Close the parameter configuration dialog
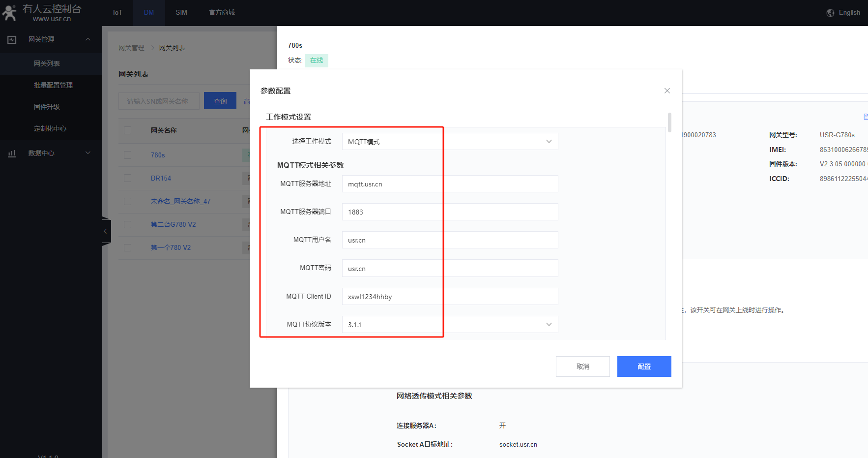868x458 pixels. coord(667,91)
